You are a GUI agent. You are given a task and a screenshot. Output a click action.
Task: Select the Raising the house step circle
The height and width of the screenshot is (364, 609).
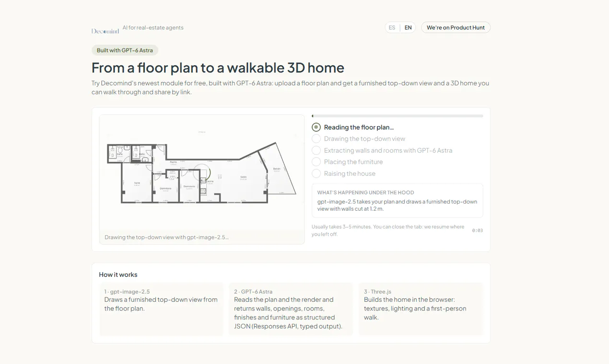[316, 173]
